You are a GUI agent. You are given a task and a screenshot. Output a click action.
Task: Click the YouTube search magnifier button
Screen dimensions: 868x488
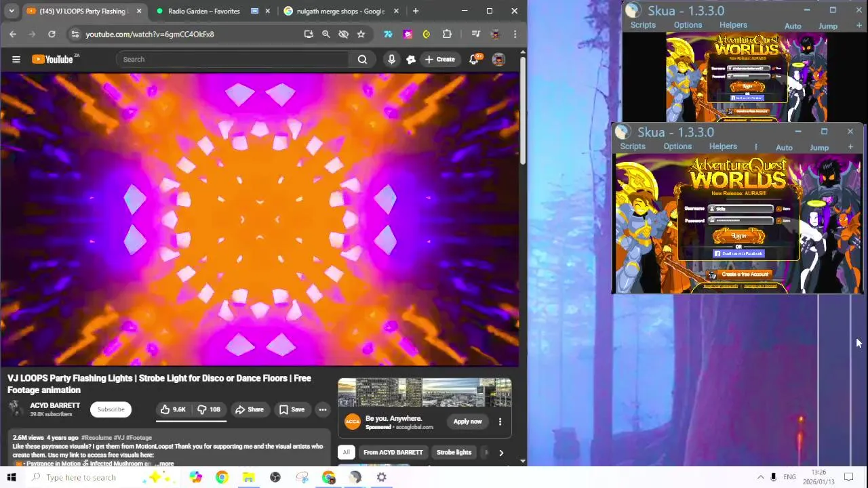362,59
